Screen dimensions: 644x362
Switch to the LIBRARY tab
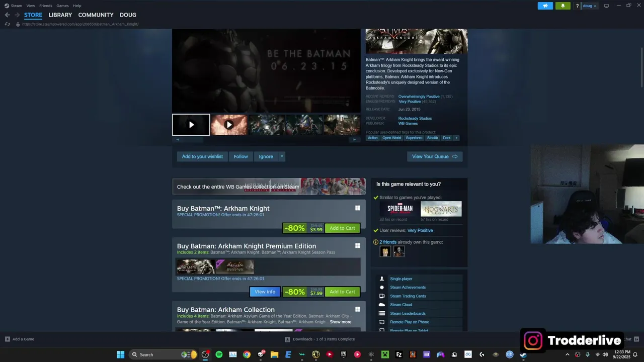click(60, 15)
